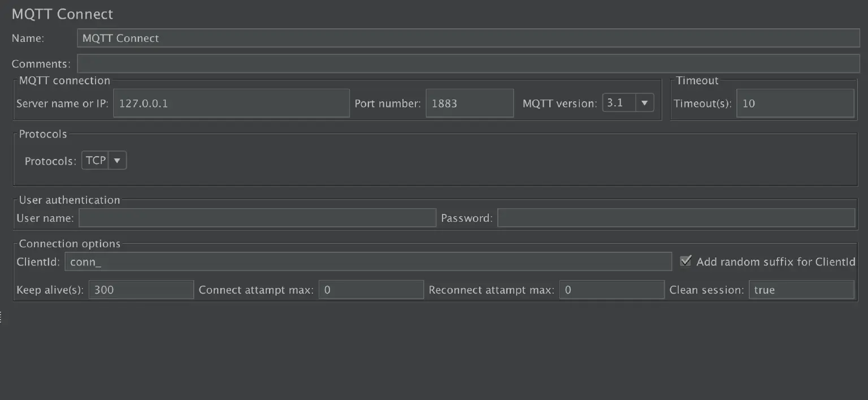868x400 pixels.
Task: Select the Connect attampt max field
Action: tap(371, 290)
